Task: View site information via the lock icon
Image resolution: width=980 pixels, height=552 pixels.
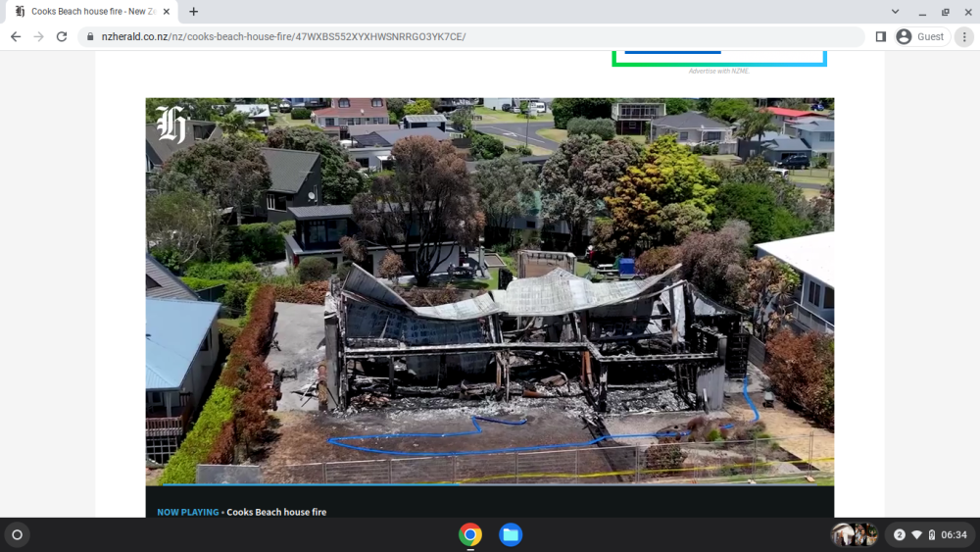Action: 90,37
